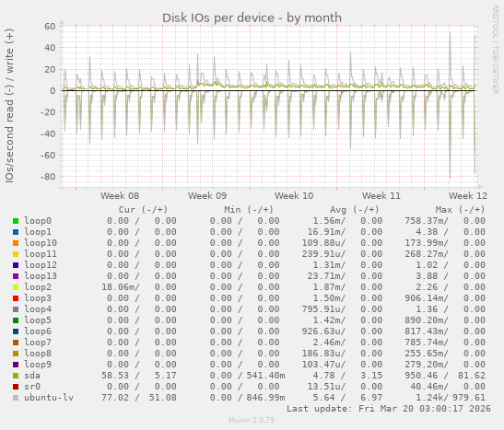Viewport: 504px width, 430px height.
Task: Click the loop1 blue legend swatch
Action: [16, 232]
